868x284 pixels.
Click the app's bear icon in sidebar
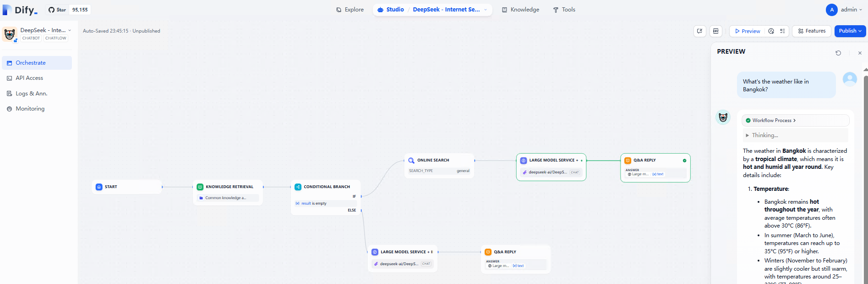(x=10, y=34)
